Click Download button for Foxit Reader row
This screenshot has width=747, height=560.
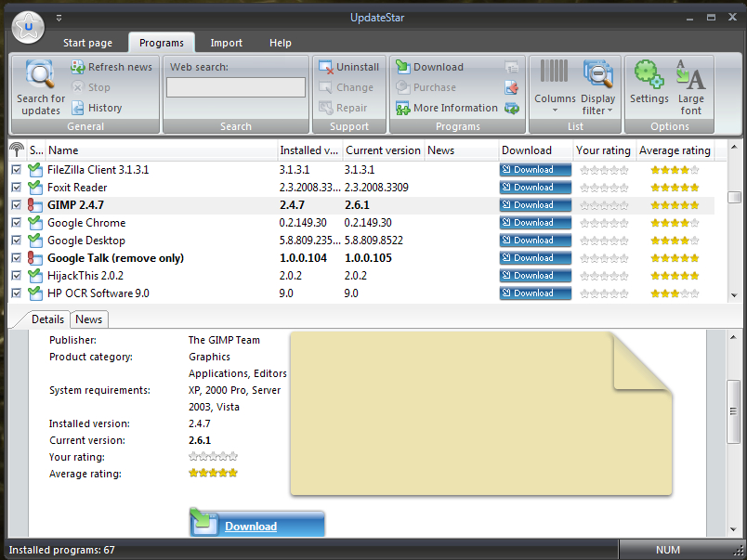[x=535, y=188]
